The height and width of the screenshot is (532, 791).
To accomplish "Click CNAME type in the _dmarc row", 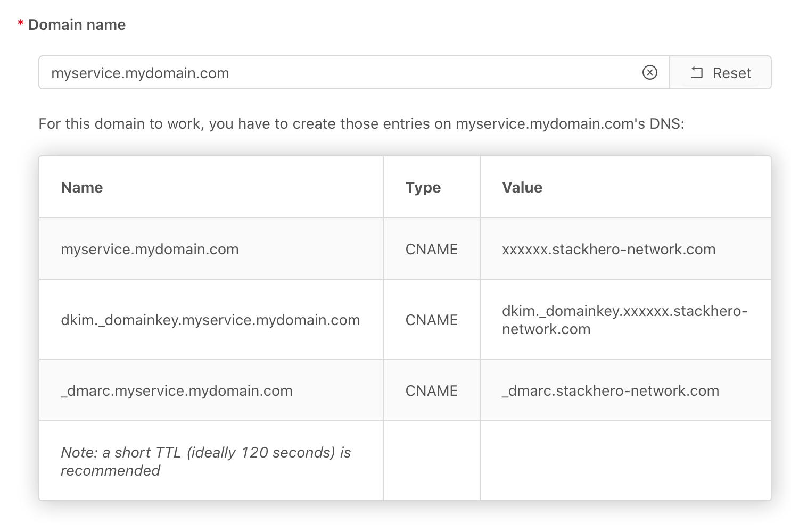I will click(x=431, y=390).
